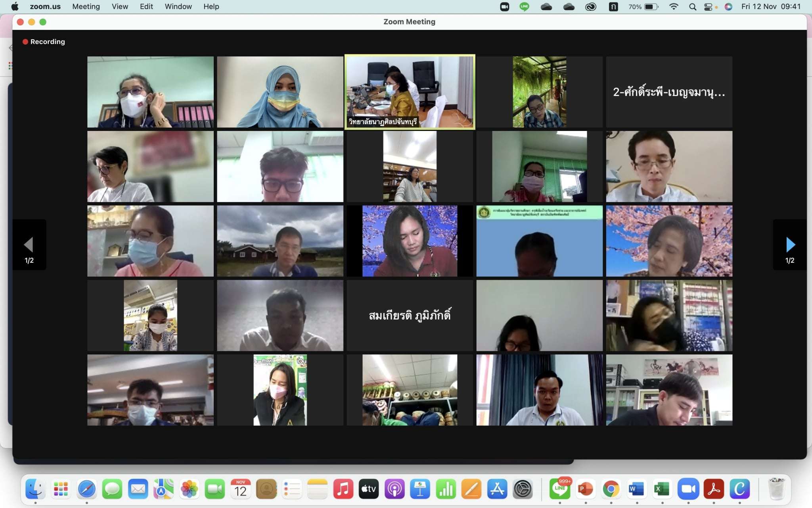Image resolution: width=812 pixels, height=508 pixels.
Task: Open Spotlight search magnifier icon
Action: [693, 7]
